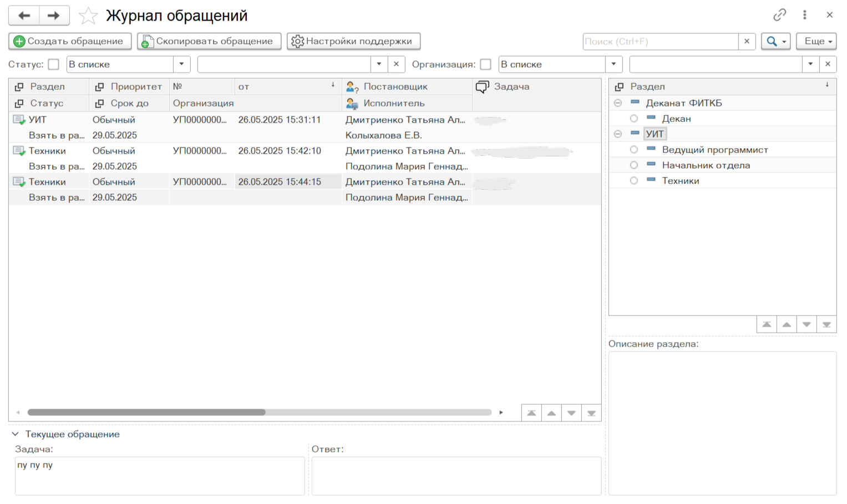Click Создать обращение button
847x504 pixels.
(69, 42)
